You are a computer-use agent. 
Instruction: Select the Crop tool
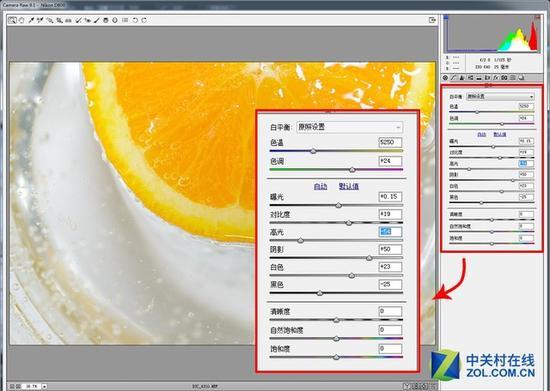tap(59, 20)
